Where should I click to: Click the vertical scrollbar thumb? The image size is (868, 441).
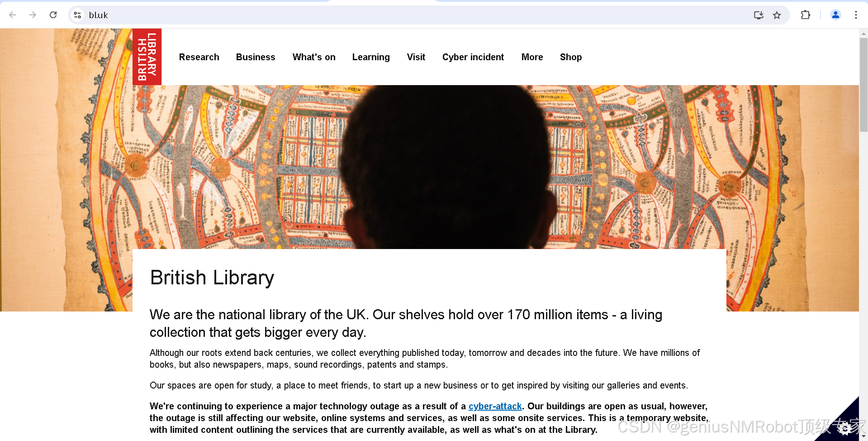(x=863, y=85)
